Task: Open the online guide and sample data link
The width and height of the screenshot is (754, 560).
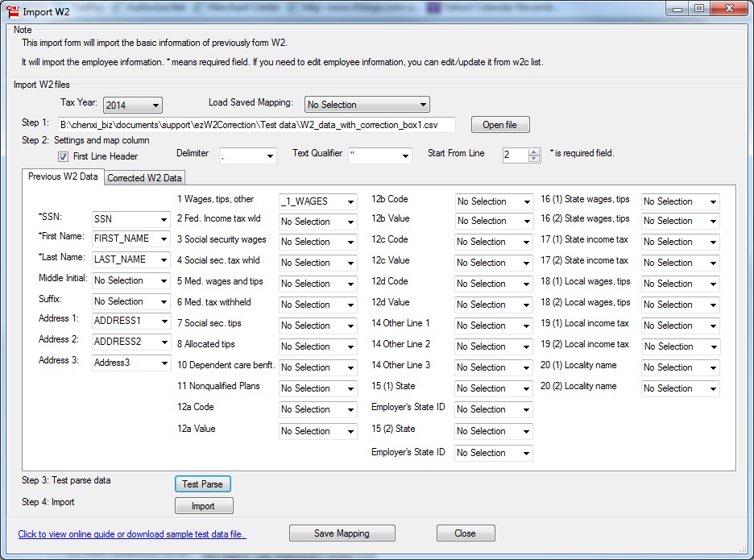Action: click(x=132, y=534)
